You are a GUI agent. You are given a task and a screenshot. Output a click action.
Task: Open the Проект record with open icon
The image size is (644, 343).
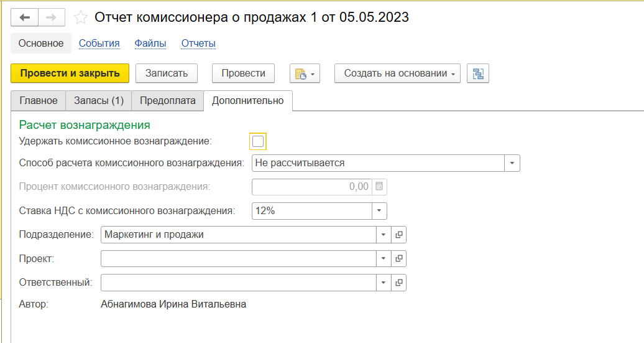tap(399, 258)
